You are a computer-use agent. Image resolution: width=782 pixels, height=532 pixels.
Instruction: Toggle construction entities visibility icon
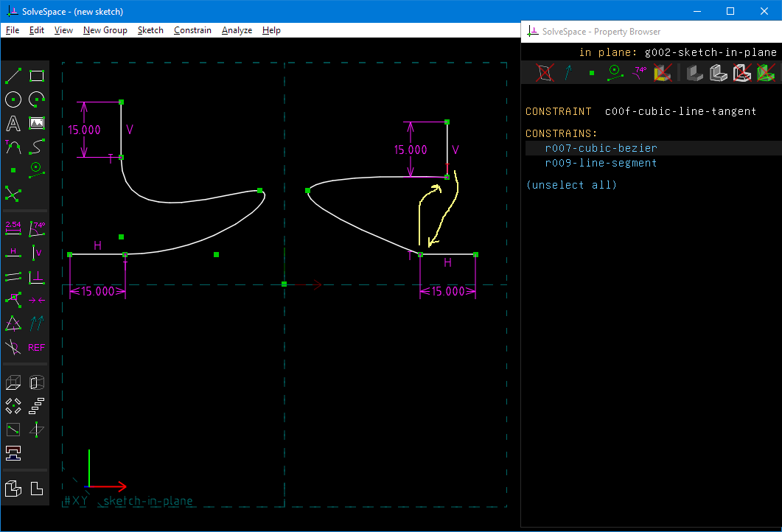point(615,73)
